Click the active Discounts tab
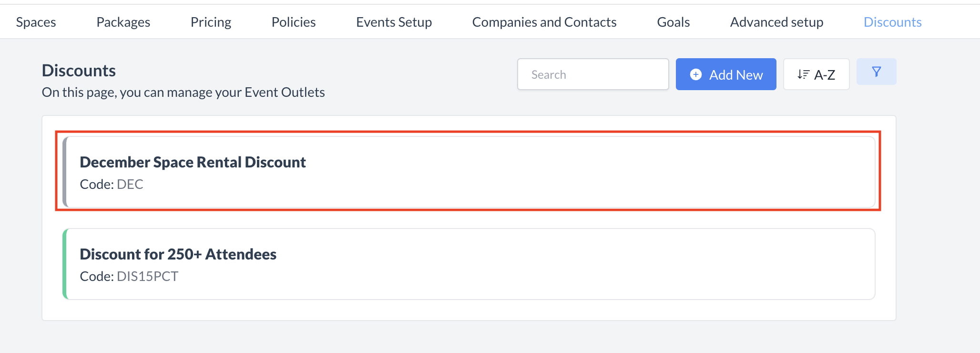The height and width of the screenshot is (353, 980). 892,22
